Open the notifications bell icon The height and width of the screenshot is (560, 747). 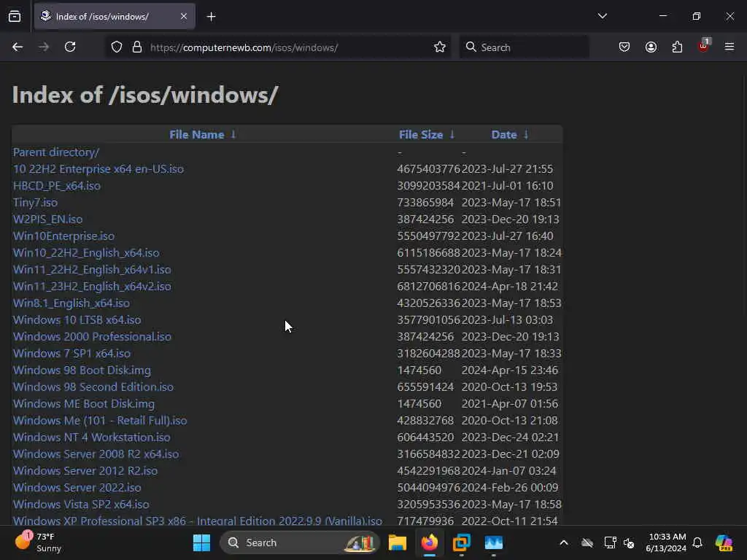pyautogui.click(x=697, y=542)
